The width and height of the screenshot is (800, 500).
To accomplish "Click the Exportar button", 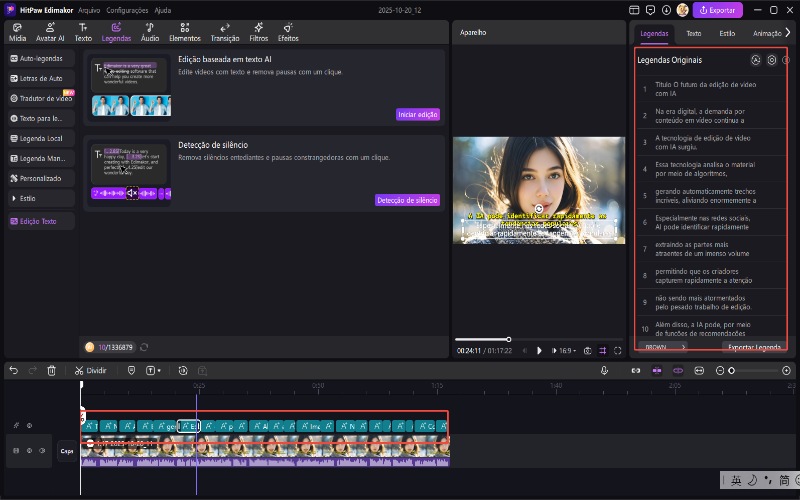I will click(x=717, y=10).
